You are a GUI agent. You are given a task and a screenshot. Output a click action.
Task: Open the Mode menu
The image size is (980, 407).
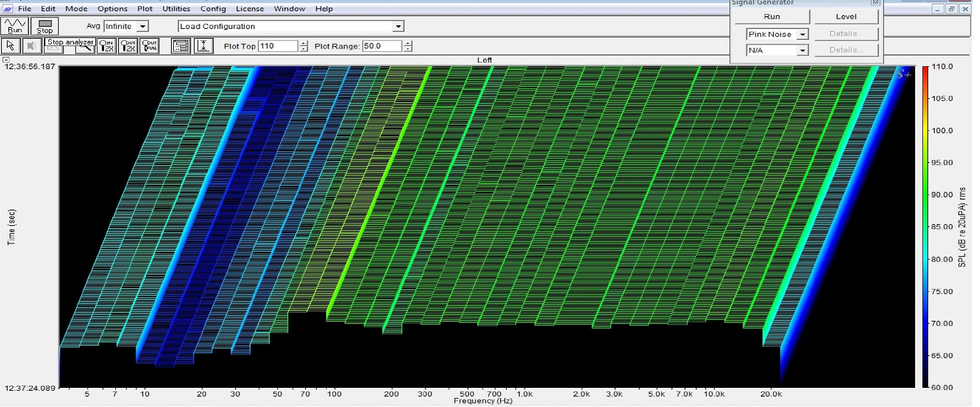[x=76, y=9]
